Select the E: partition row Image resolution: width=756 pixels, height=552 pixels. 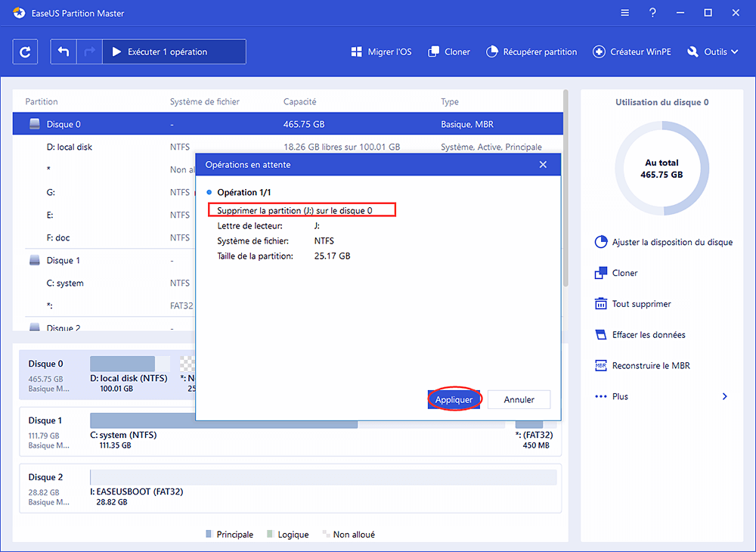pos(104,215)
